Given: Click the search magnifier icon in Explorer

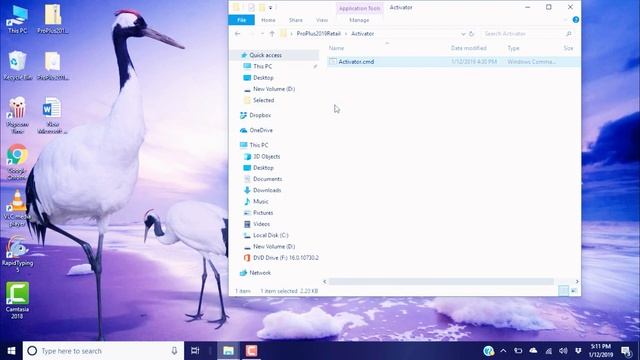Looking at the screenshot, I should pos(569,34).
